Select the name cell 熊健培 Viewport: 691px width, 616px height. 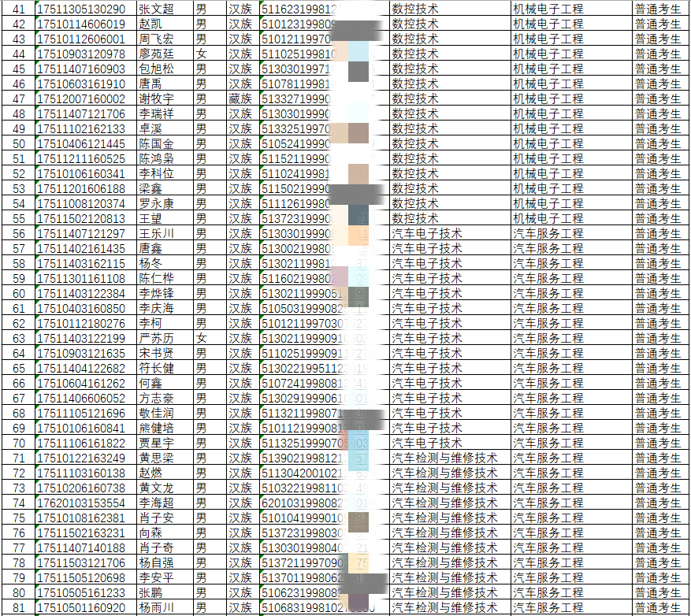pyautogui.click(x=157, y=428)
